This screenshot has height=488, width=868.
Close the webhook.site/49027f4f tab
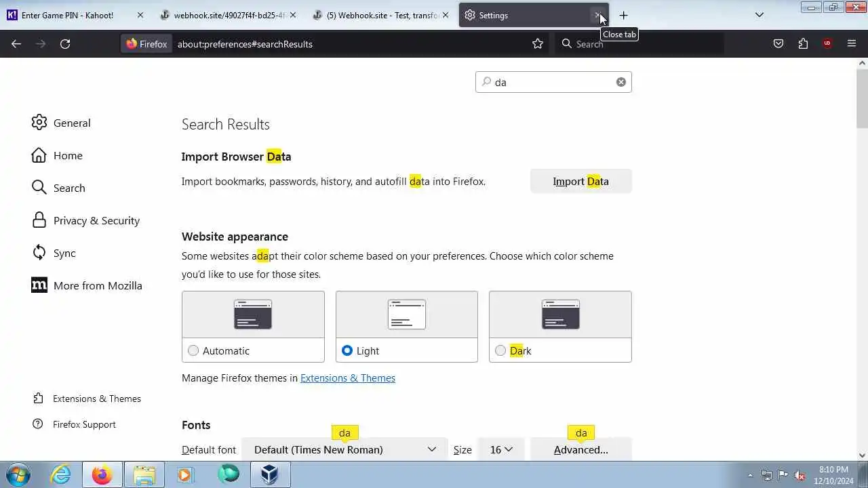293,15
